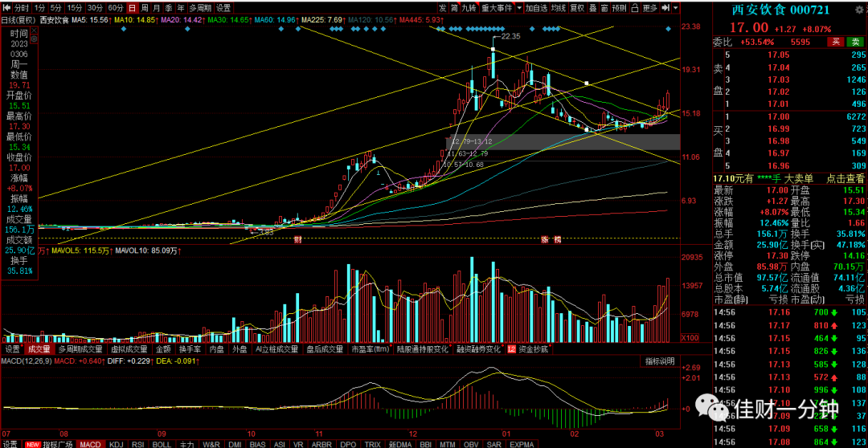Open dropdown arrow at far right toolbar
The height and width of the screenshot is (448, 868).
(x=676, y=8)
